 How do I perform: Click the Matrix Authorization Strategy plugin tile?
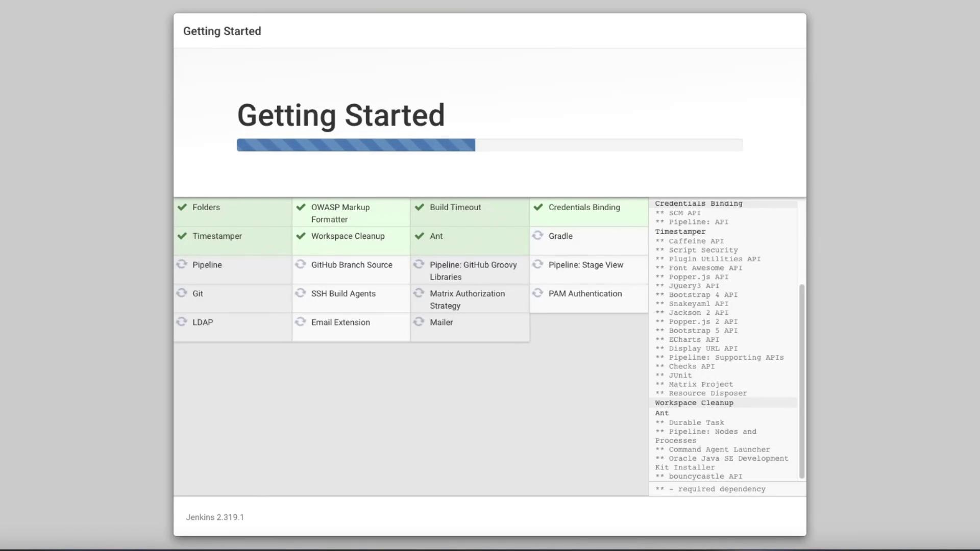[x=467, y=299]
